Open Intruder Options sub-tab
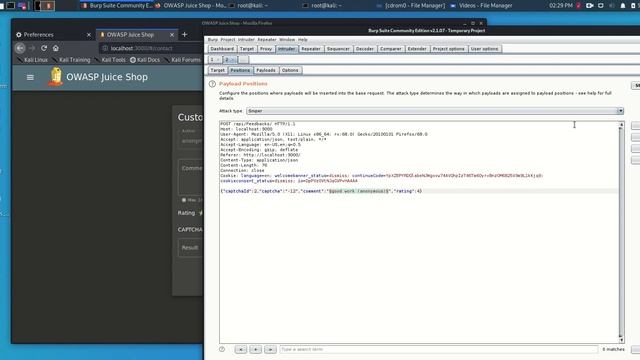This screenshot has height=360, width=640. coord(290,70)
